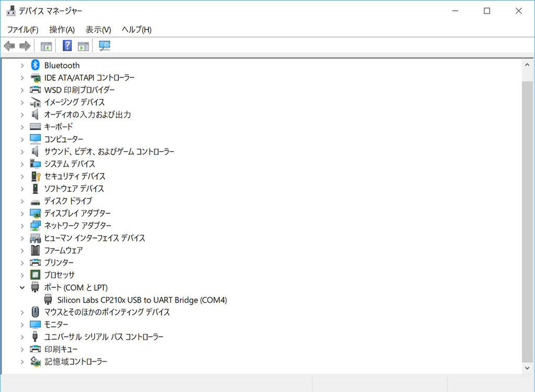Expand the サウンド、ビデオ、およびゲーム コントローラー node
Image resolution: width=535 pixels, height=392 pixels.
tap(22, 152)
